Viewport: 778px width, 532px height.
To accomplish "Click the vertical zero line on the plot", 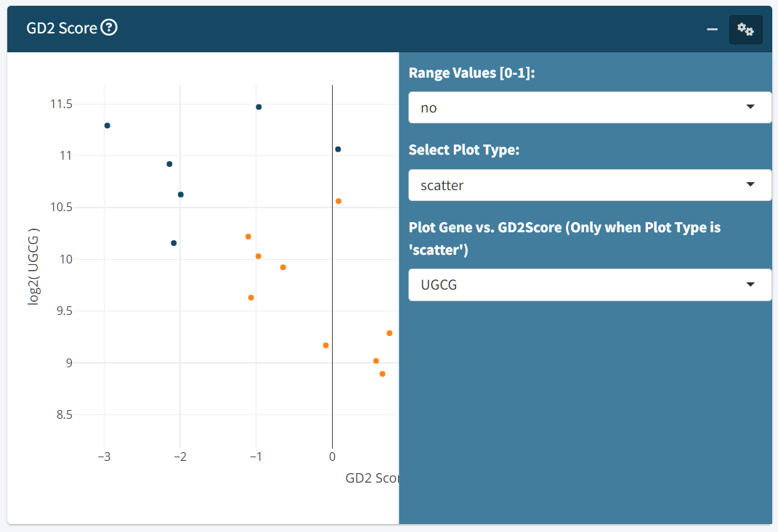I will tap(333, 268).
